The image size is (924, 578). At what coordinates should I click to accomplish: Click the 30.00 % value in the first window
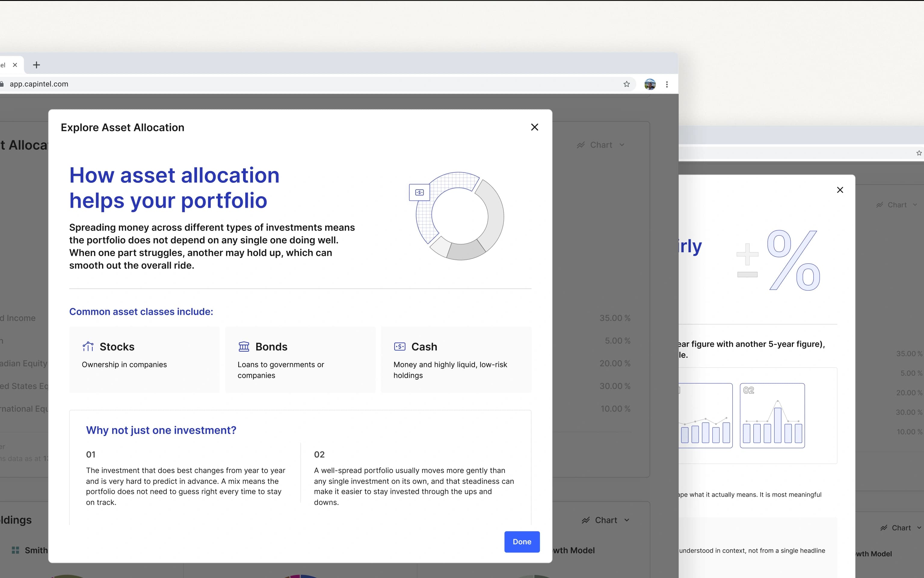(x=615, y=386)
